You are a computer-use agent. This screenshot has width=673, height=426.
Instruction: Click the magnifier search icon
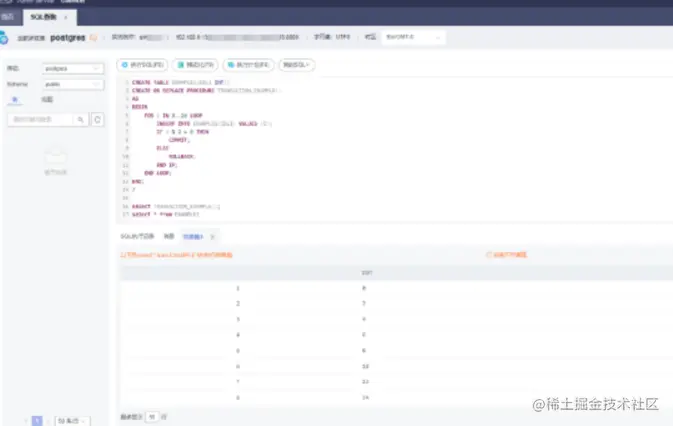pos(80,120)
